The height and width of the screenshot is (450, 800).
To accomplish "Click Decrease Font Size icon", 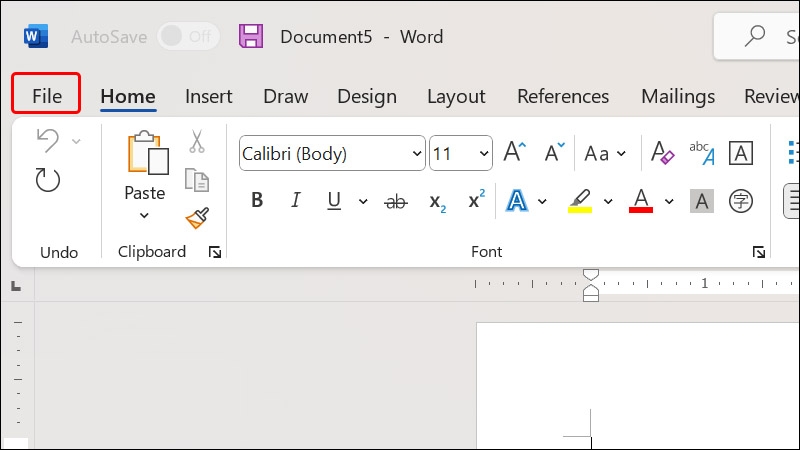I will (x=555, y=152).
